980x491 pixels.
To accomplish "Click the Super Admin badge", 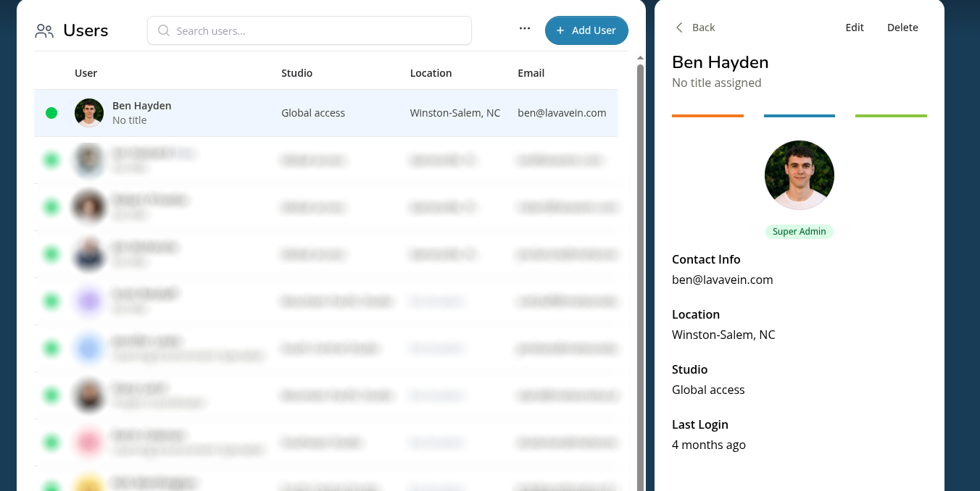I will (800, 232).
